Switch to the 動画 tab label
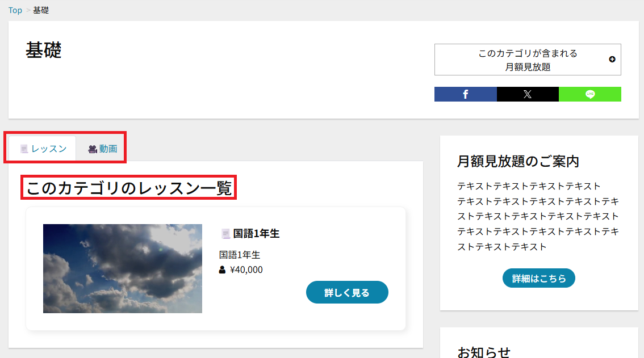Screen dimensions: 644x358 click(x=108, y=149)
